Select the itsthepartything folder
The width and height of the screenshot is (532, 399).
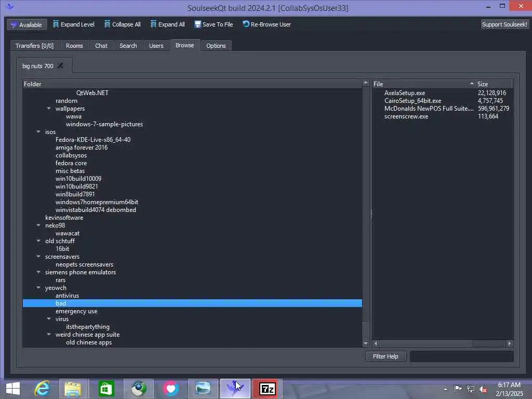87,327
